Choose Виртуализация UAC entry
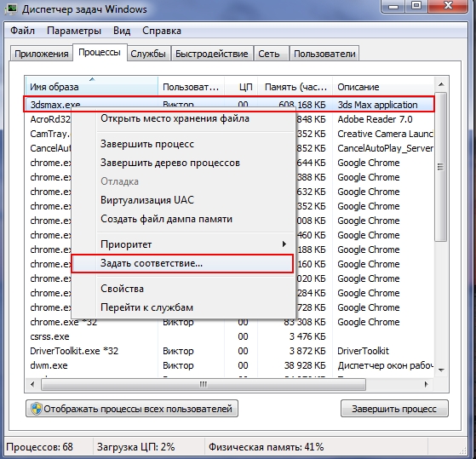This screenshot has height=459, width=476. click(183, 200)
